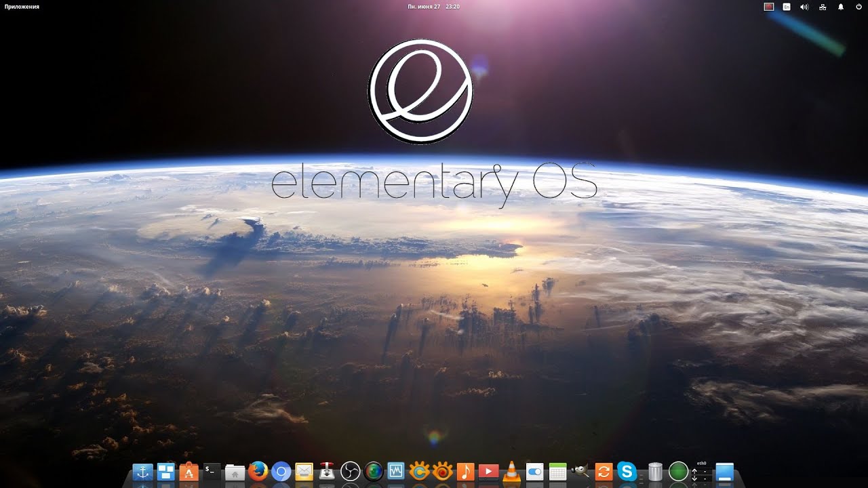868x488 pixels.
Task: Launch the Videos player red icon
Action: pyautogui.click(x=488, y=472)
